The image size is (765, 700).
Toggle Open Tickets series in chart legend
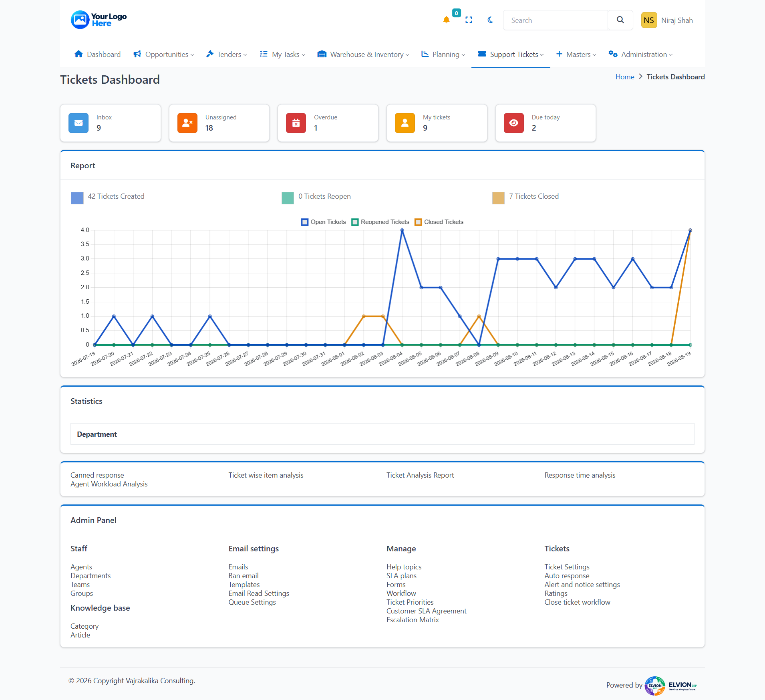coord(324,222)
